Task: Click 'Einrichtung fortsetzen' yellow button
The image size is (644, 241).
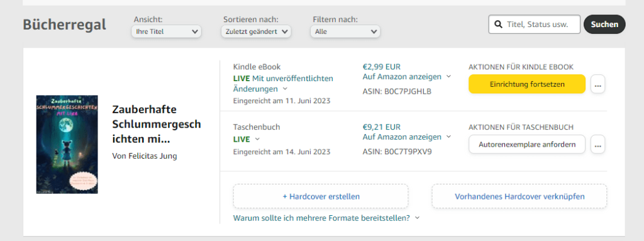Action: pyautogui.click(x=527, y=84)
